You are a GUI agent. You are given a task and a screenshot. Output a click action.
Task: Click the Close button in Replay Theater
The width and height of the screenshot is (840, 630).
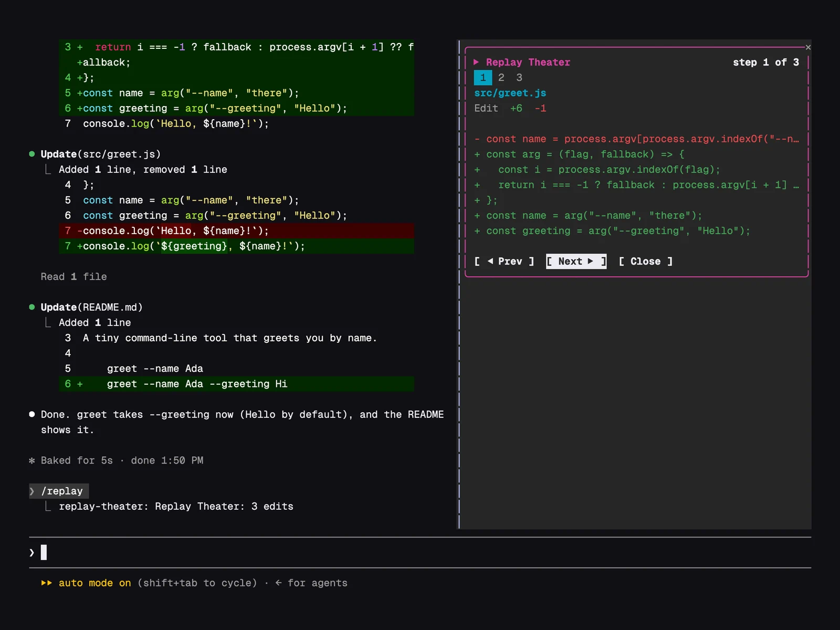click(x=645, y=261)
